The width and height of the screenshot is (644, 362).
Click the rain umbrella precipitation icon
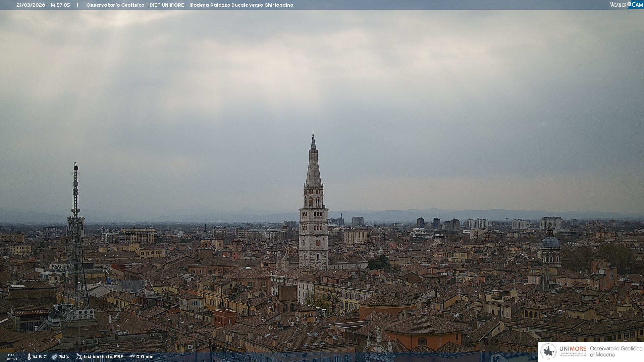[132, 357]
